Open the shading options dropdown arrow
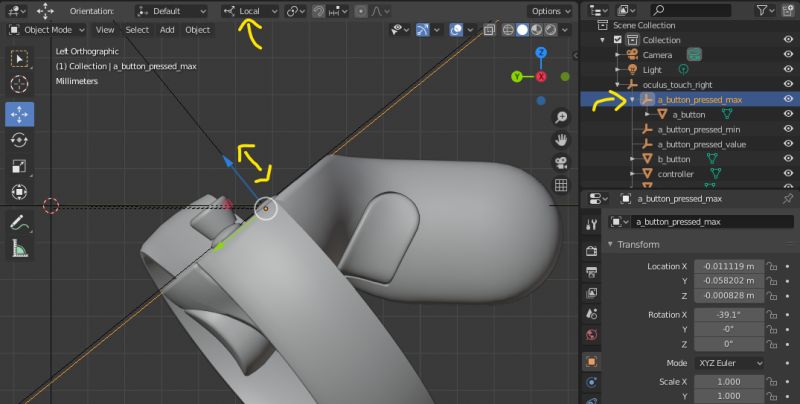Image resolution: width=800 pixels, height=404 pixels. [565, 30]
